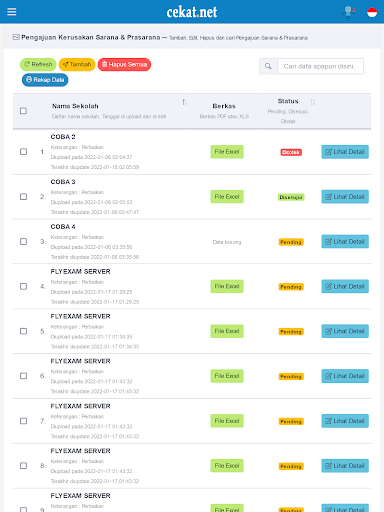Toggle the select-all checkbox in the table header
This screenshot has width=384, height=512.
(x=23, y=111)
